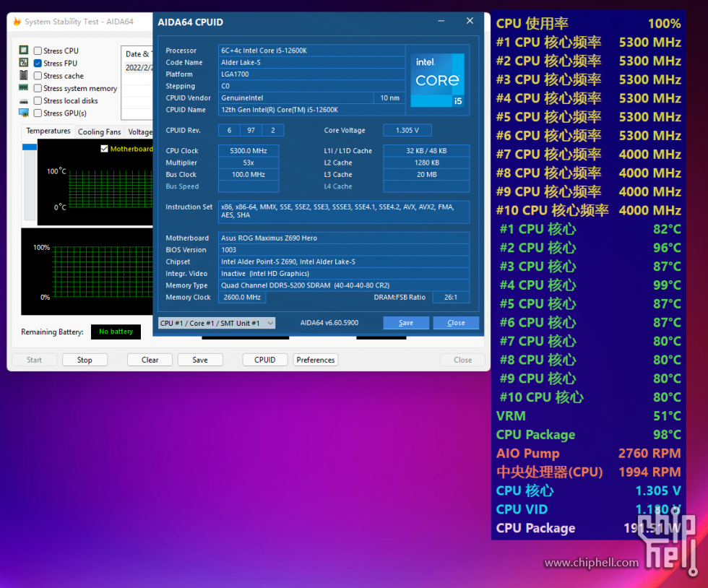Click the Processor field 6C+4c Intel Core i5-12600K
708x588 pixels.
point(311,51)
